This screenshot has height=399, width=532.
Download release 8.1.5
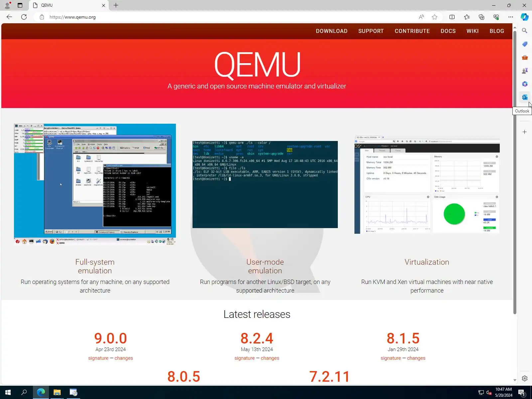coord(403,338)
